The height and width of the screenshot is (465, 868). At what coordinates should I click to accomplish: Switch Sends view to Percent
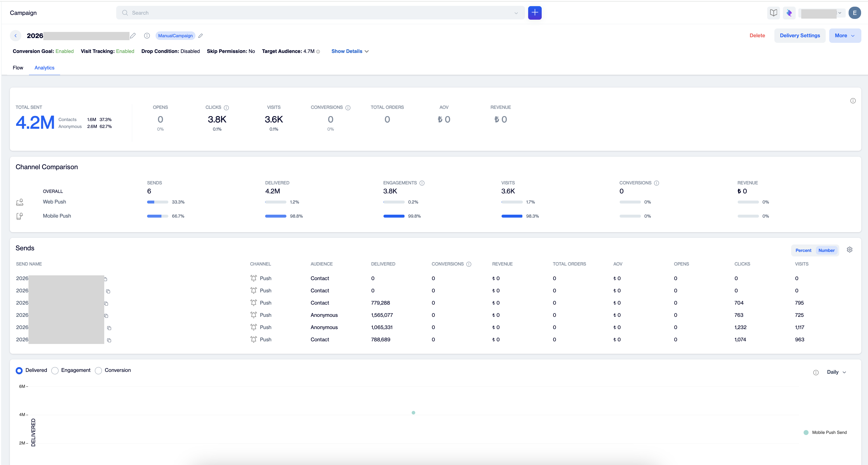pyautogui.click(x=803, y=250)
